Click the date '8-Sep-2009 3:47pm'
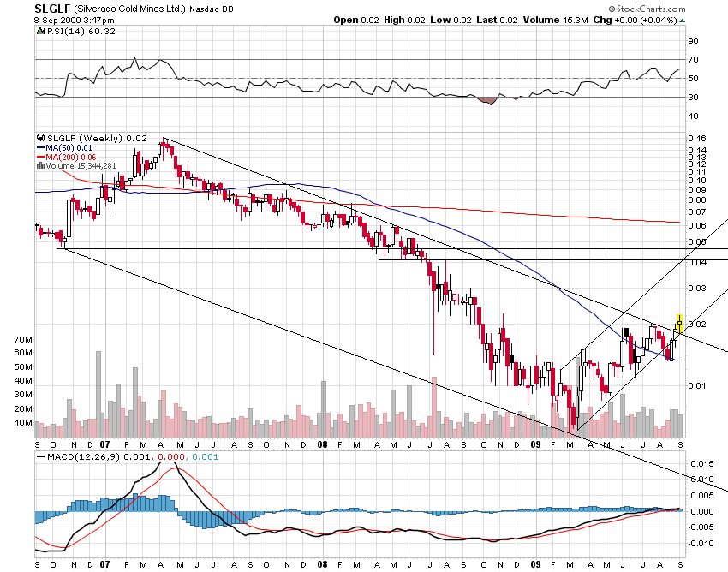This screenshot has height=572, width=728. pos(75,21)
